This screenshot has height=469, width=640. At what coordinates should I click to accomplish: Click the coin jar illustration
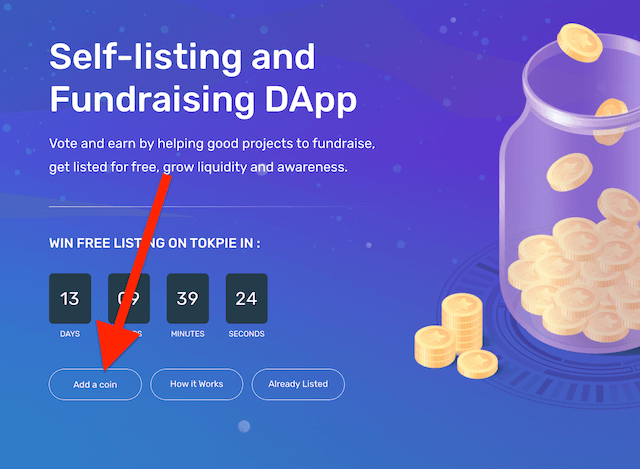pos(571,196)
